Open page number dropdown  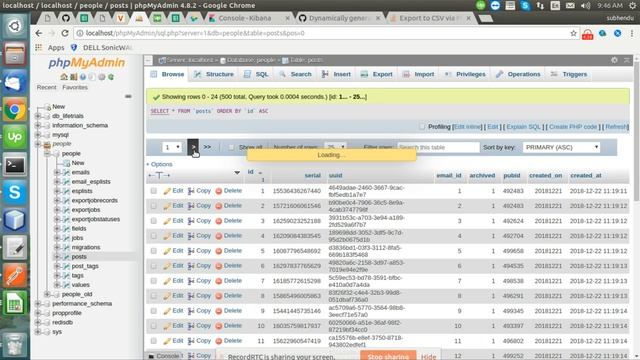click(172, 147)
